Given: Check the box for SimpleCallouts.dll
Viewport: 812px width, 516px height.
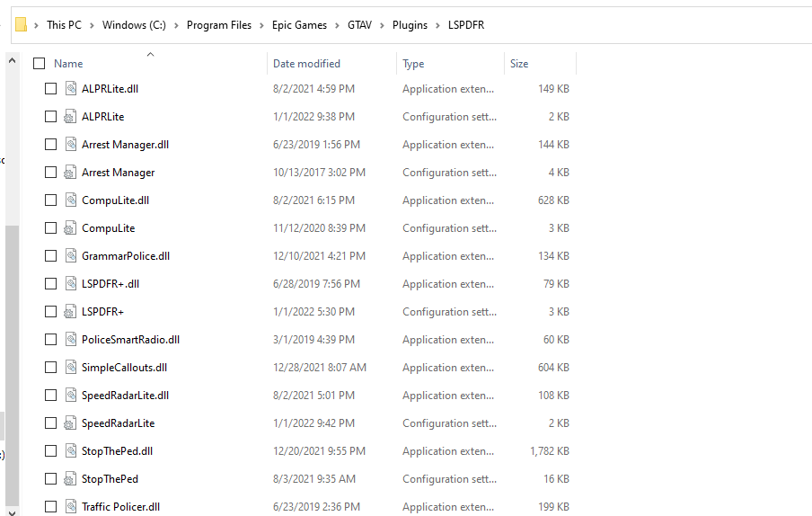Looking at the screenshot, I should point(50,368).
